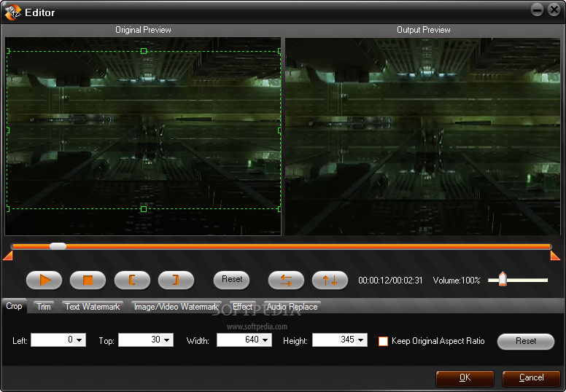Close the Editor window

(x=554, y=9)
